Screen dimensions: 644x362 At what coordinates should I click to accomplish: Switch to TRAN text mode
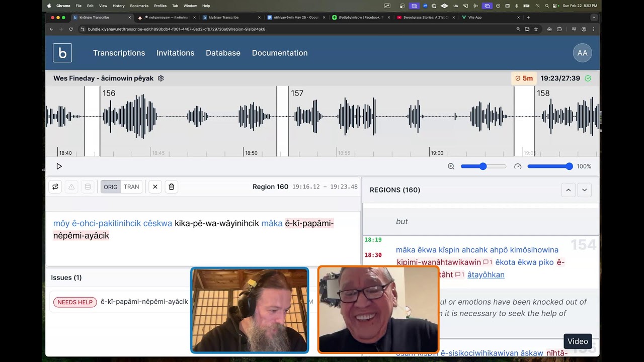[131, 187]
